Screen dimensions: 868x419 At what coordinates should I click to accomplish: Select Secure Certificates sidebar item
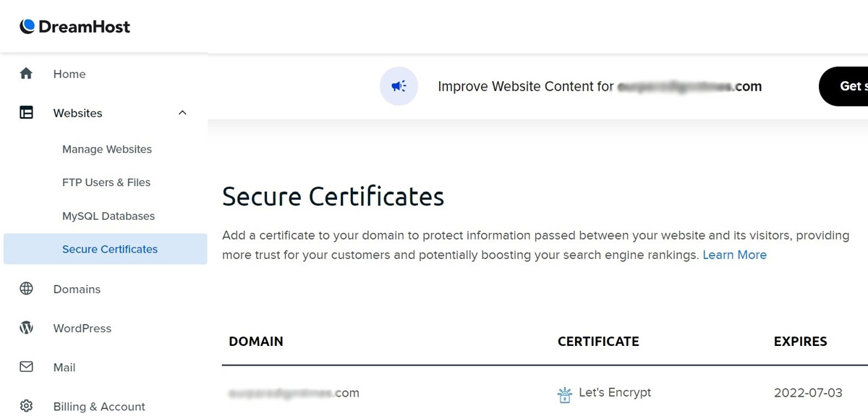click(x=106, y=249)
